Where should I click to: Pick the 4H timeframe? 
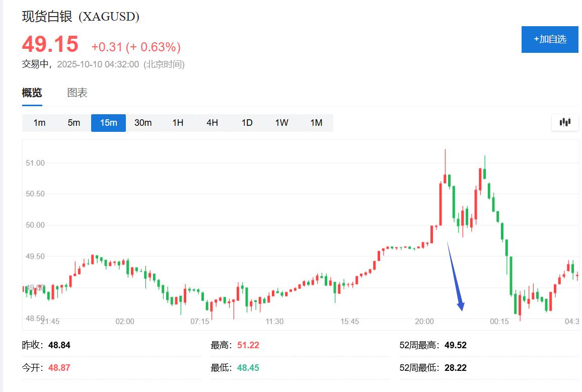tap(212, 123)
